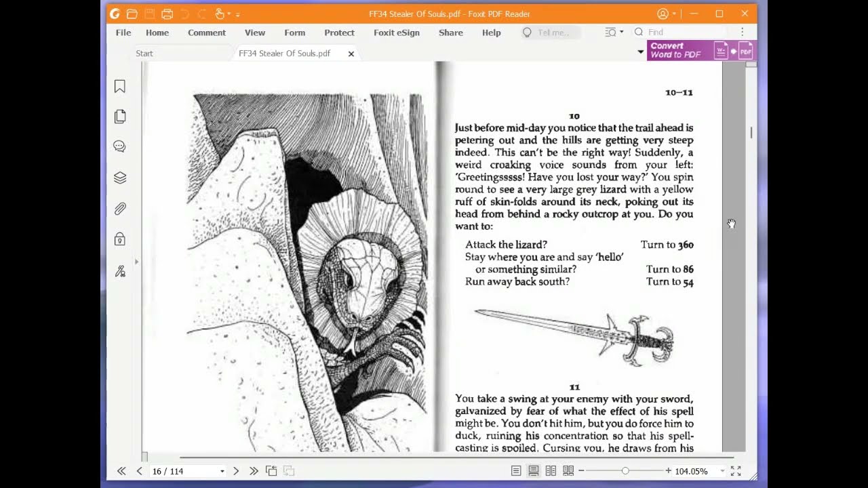Viewport: 868px width, 488px height.
Task: Open the Attachments panel
Action: [x=120, y=209]
